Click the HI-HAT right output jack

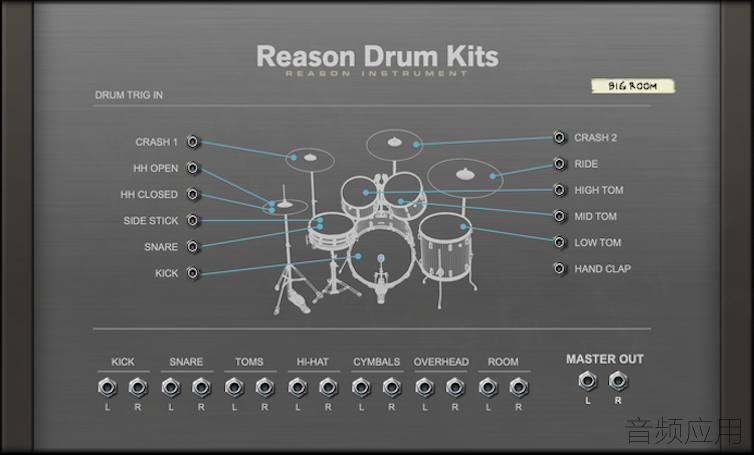[x=328, y=387]
